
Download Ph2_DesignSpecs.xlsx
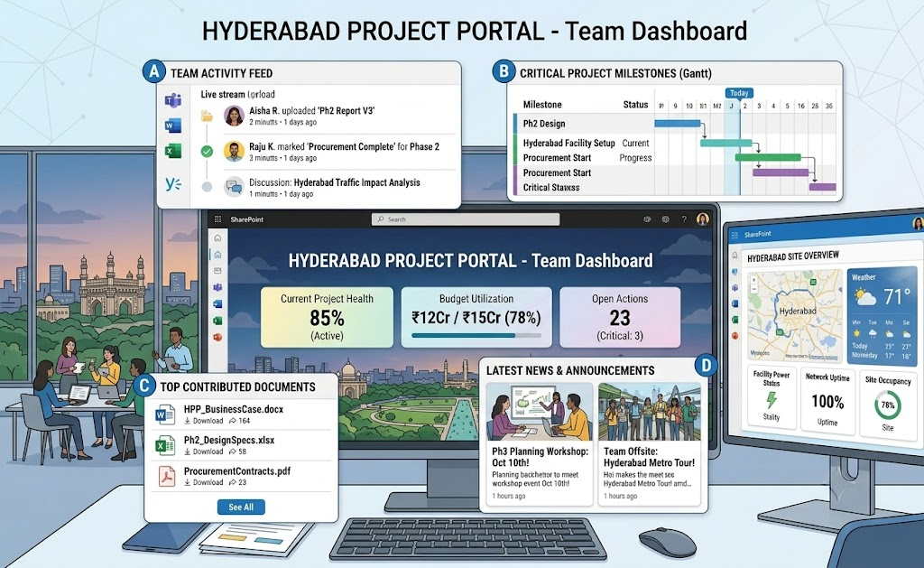204,452
